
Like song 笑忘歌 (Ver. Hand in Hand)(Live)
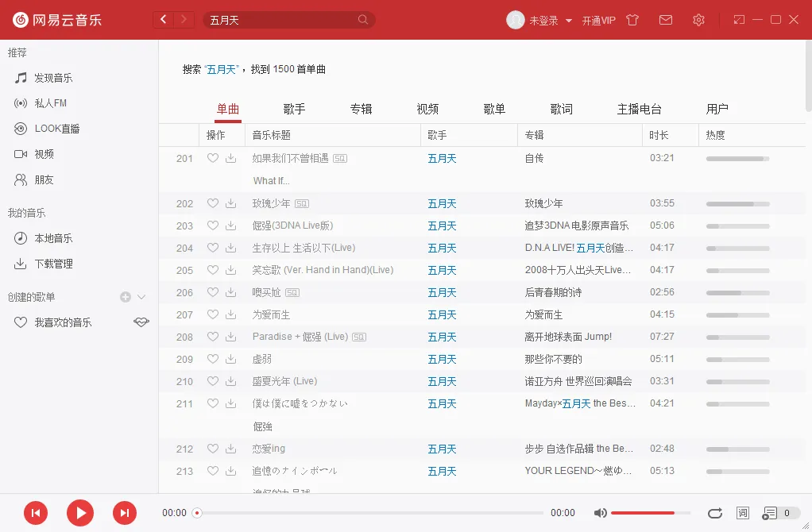click(x=213, y=270)
